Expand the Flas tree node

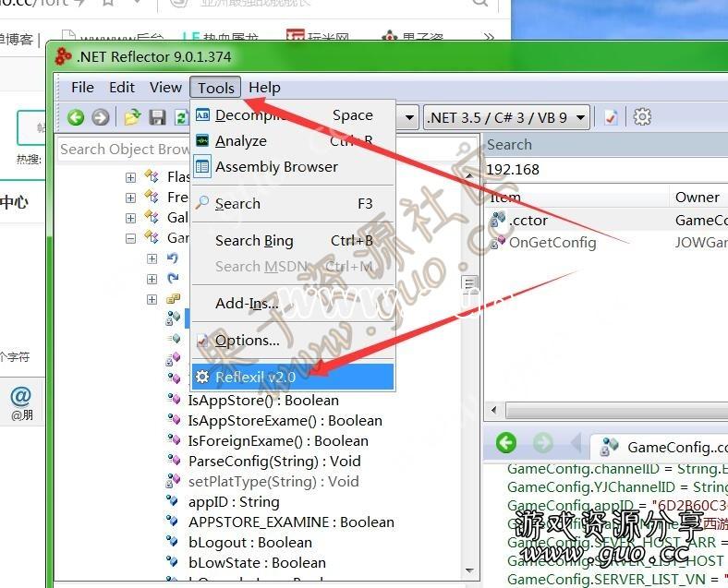(130, 177)
